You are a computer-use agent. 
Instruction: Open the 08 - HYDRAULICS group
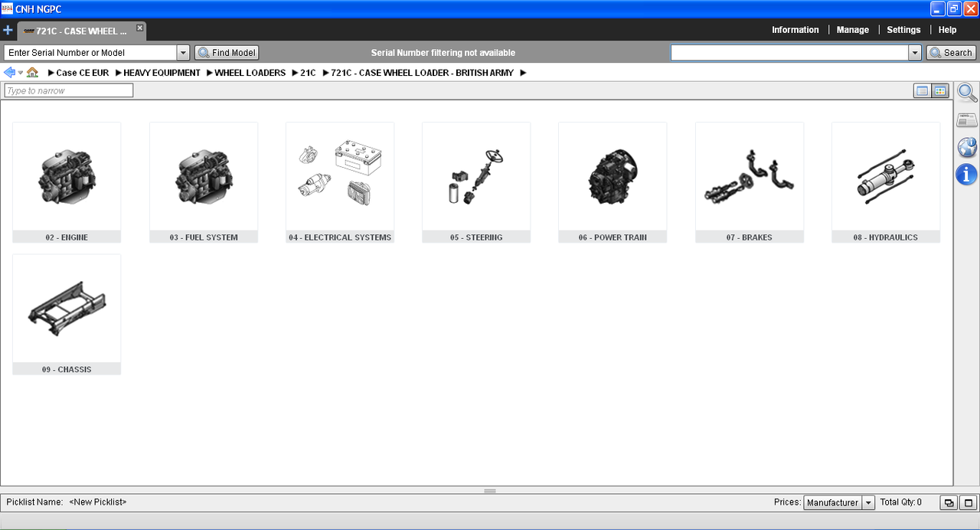point(886,182)
